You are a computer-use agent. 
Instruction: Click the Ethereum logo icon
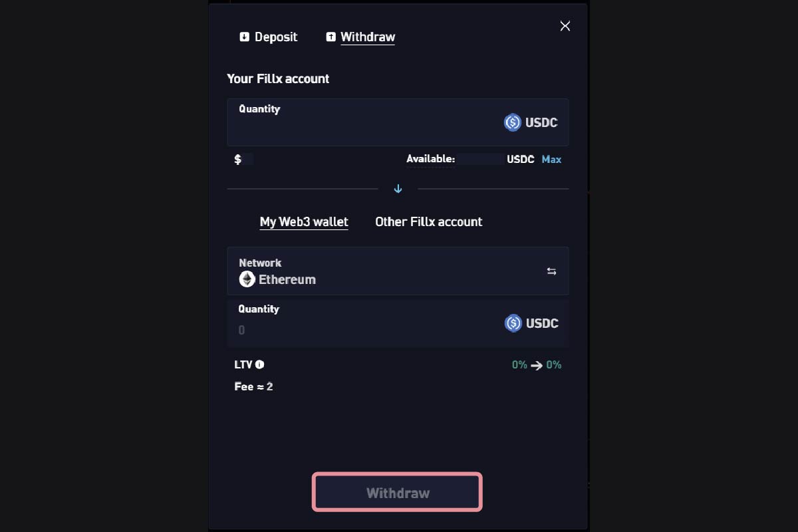tap(247, 279)
